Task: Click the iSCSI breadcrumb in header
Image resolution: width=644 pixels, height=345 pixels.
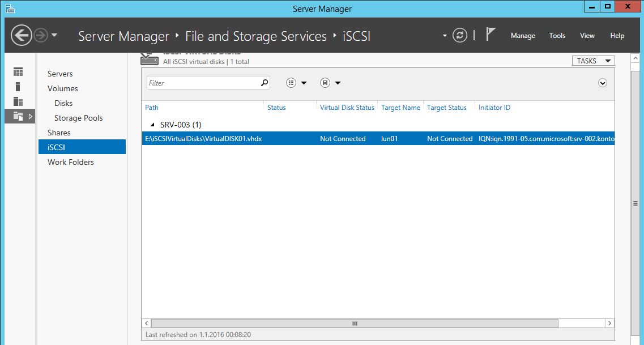Action: pos(356,36)
